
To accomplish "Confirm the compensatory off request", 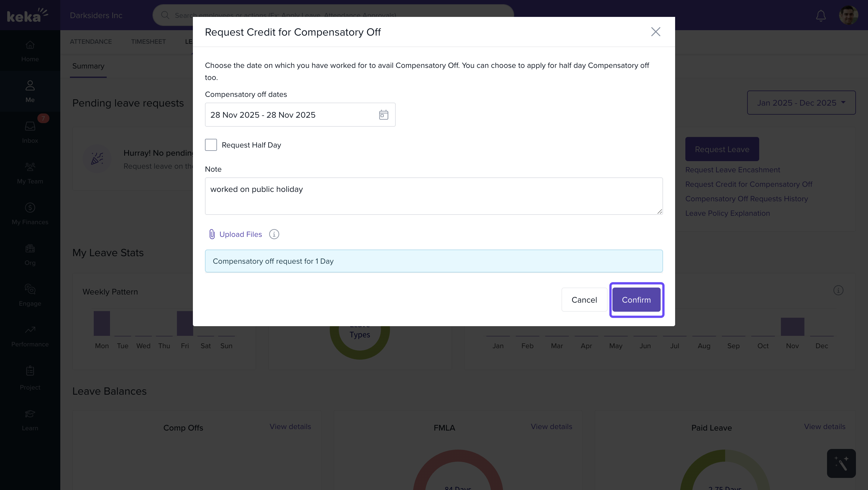I will [x=636, y=300].
